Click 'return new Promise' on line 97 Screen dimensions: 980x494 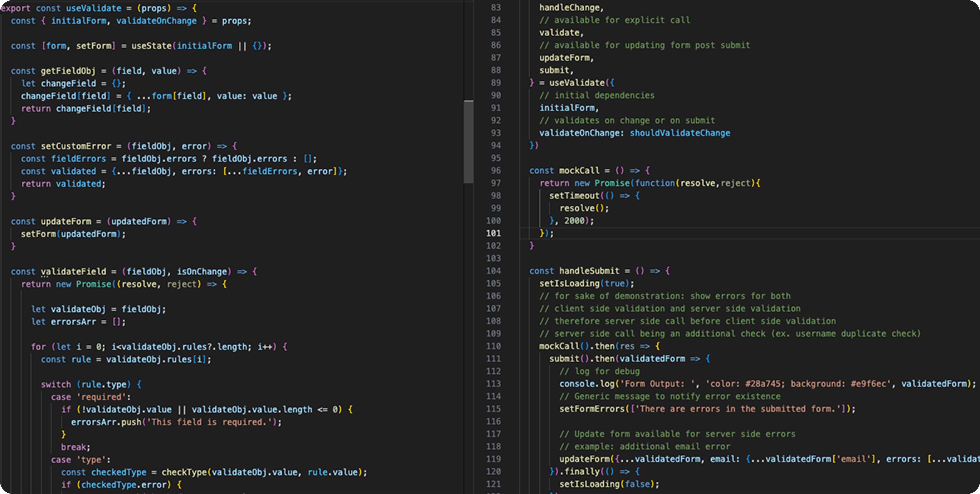(584, 183)
